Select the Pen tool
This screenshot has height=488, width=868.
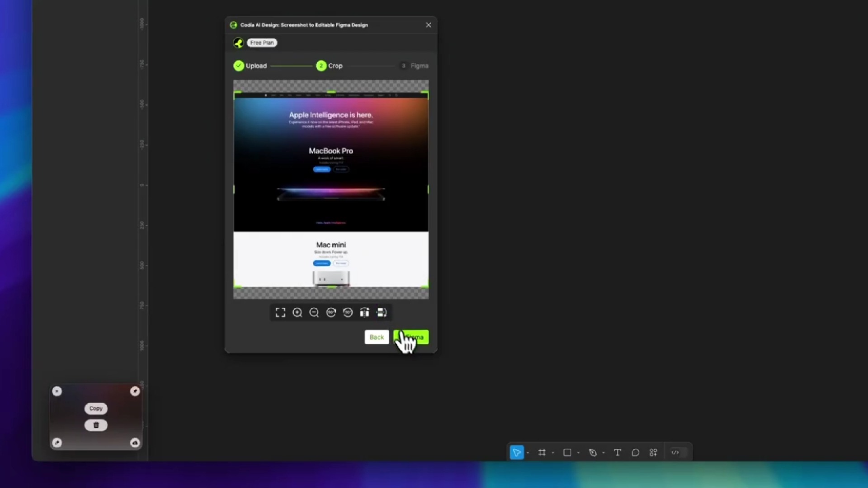(x=593, y=452)
